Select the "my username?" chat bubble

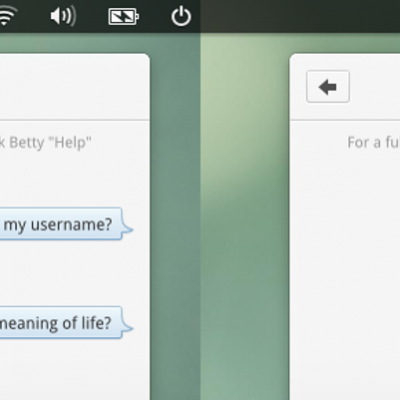(x=63, y=224)
